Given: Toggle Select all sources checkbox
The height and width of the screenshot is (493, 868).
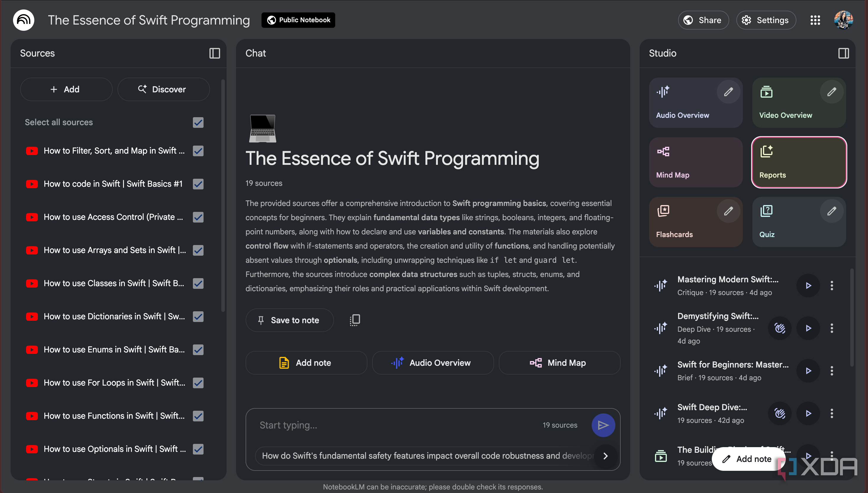Looking at the screenshot, I should [198, 122].
